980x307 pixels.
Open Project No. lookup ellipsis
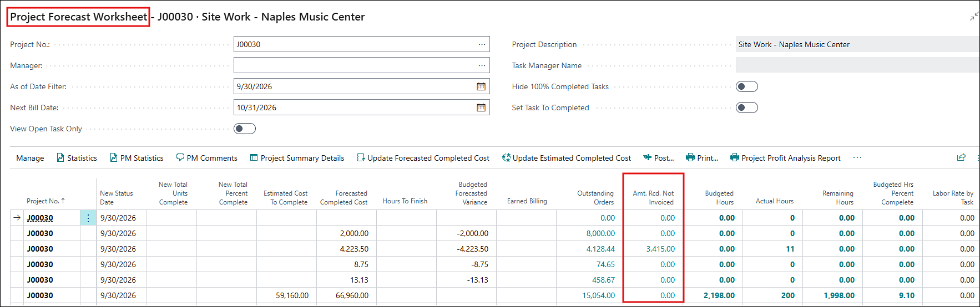pos(482,44)
